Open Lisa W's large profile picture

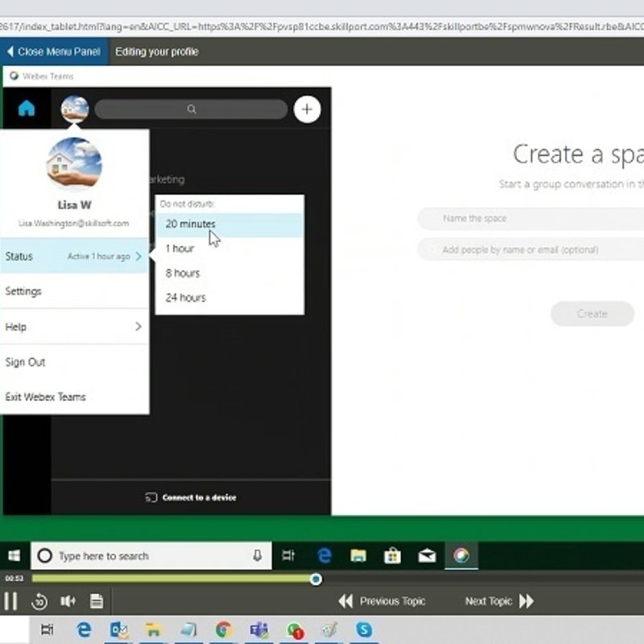pos(74,164)
